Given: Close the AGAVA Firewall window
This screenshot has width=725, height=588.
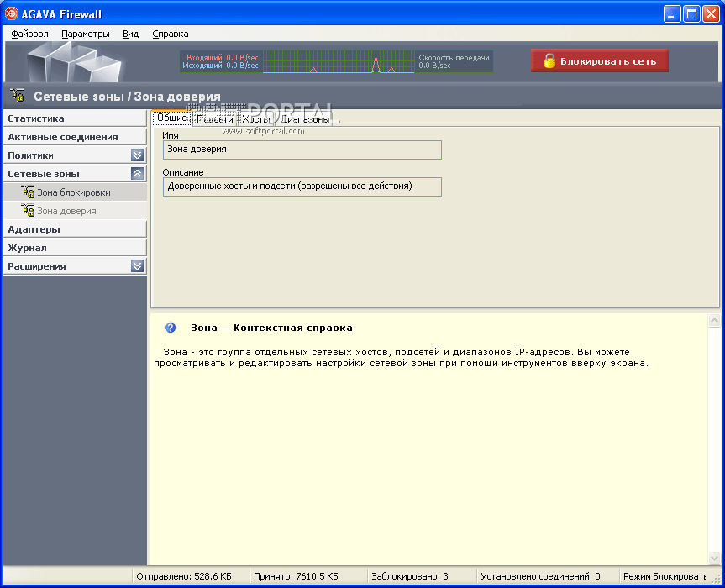Looking at the screenshot, I should pos(711,14).
